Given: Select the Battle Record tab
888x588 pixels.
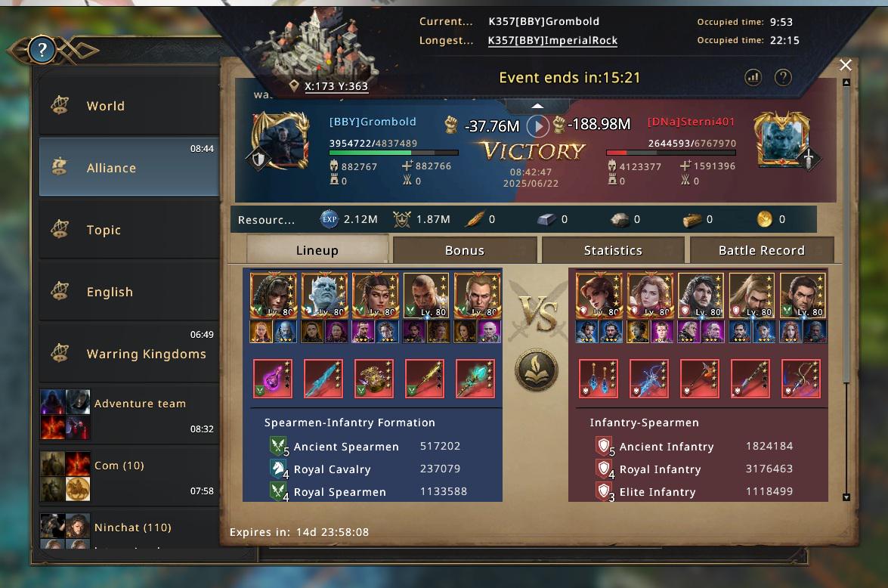Looking at the screenshot, I should [x=762, y=250].
